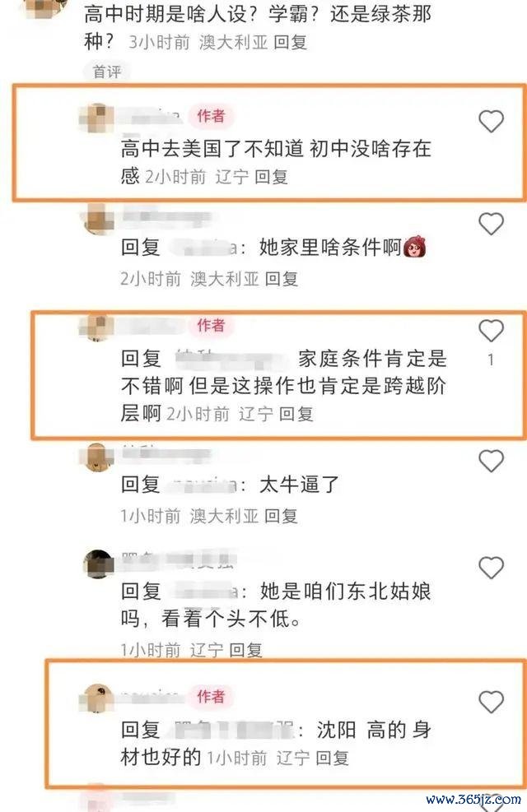Tap heart on 家庭条件肯定是不错啊 comment

(x=491, y=331)
